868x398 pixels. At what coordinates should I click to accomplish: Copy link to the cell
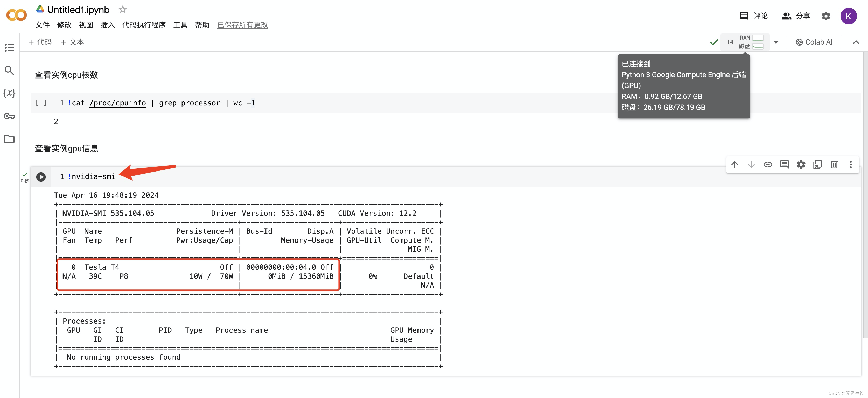pos(768,164)
